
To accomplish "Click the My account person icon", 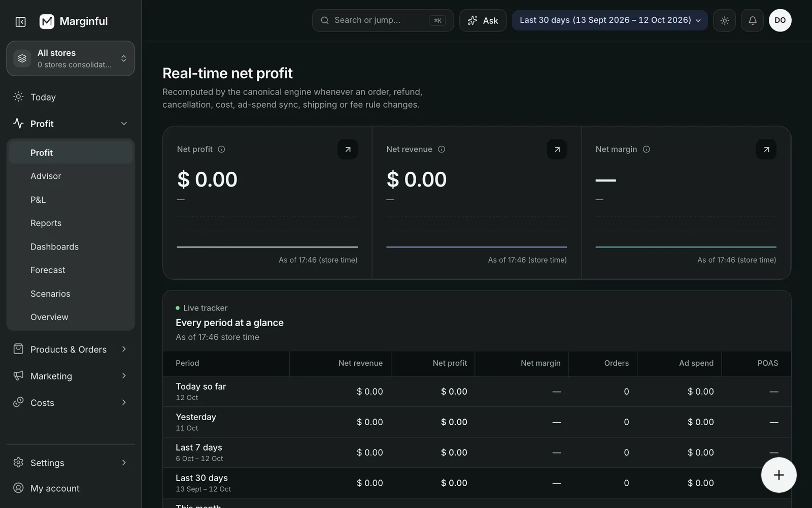I will click(18, 488).
